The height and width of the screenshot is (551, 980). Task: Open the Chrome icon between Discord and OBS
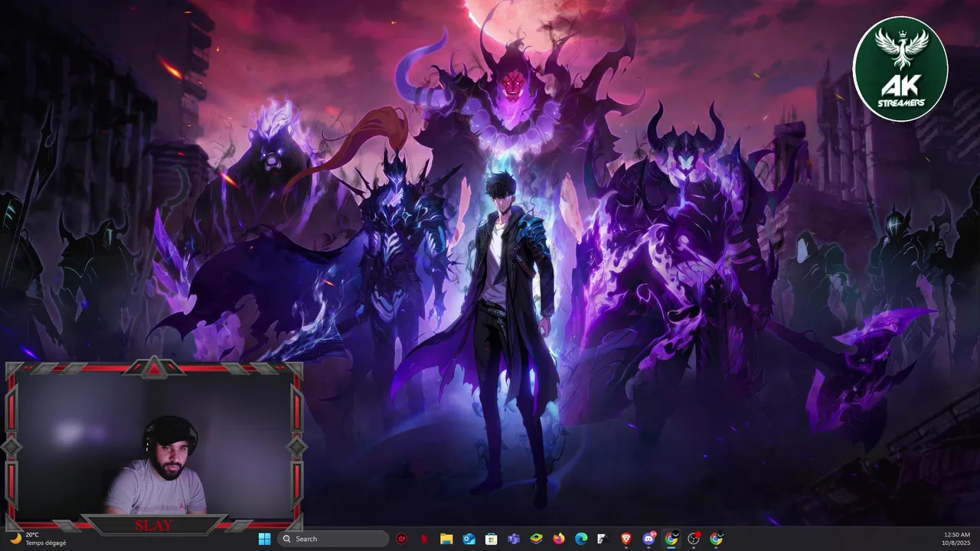coord(671,539)
